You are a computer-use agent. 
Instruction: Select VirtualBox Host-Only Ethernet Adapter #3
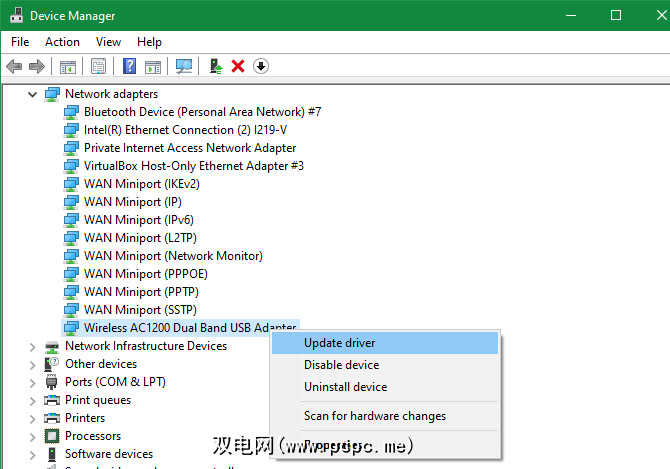[194, 166]
